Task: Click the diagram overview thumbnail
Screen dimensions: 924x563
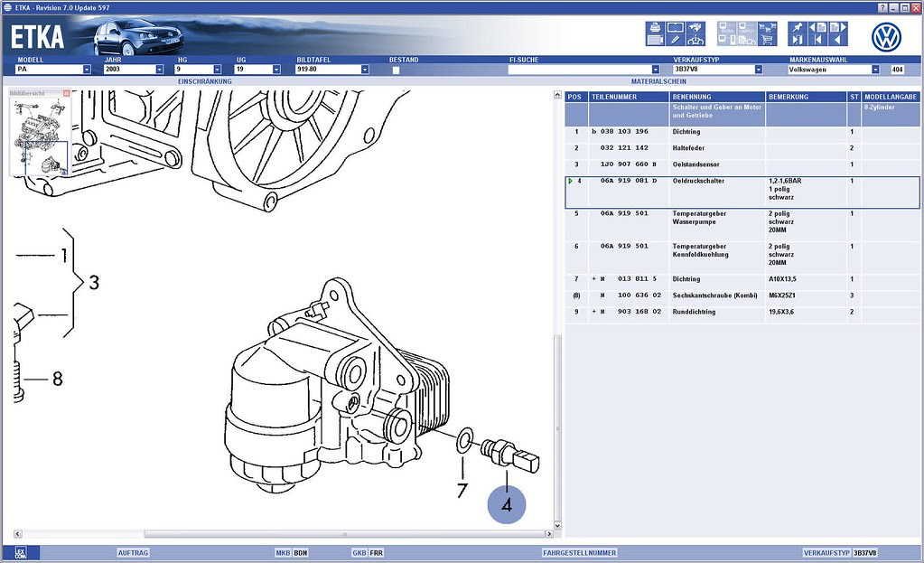Action: [40, 136]
